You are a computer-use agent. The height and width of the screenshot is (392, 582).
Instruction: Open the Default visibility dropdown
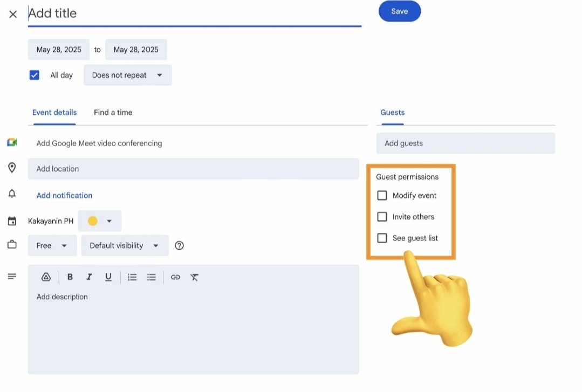(x=125, y=246)
